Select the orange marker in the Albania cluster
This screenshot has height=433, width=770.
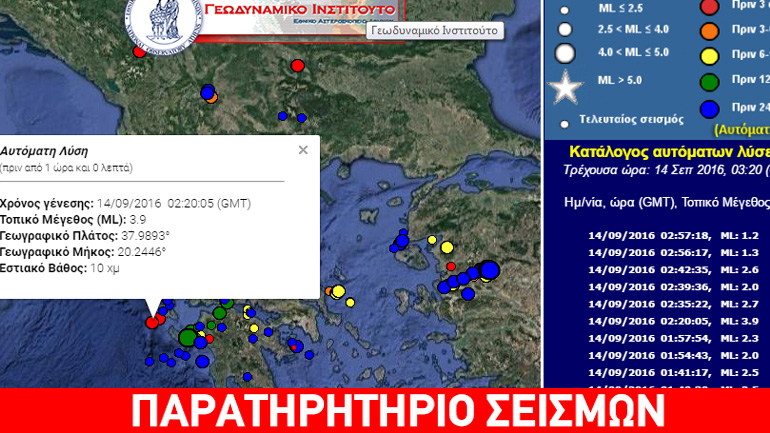click(212, 98)
